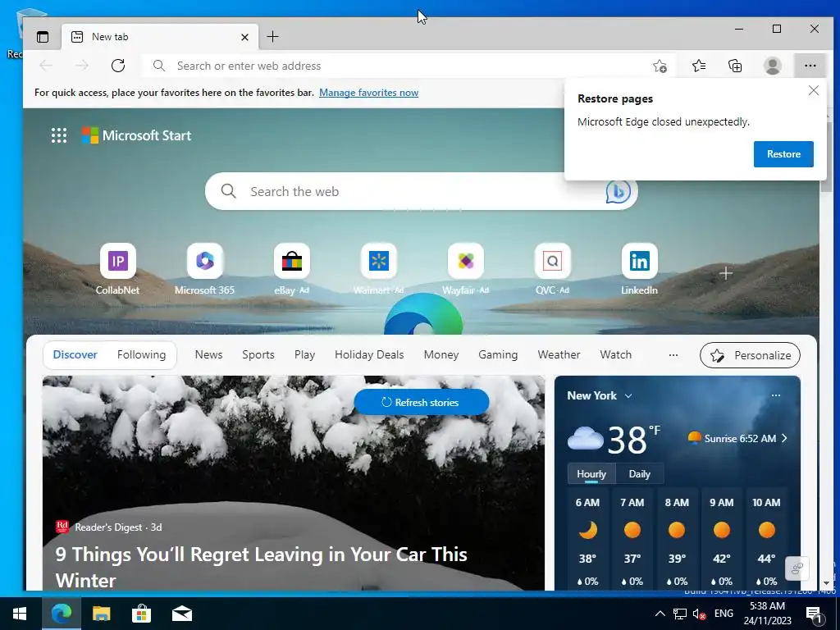Click the browser Back arrow
Screen dimensions: 840x630
coord(46,66)
